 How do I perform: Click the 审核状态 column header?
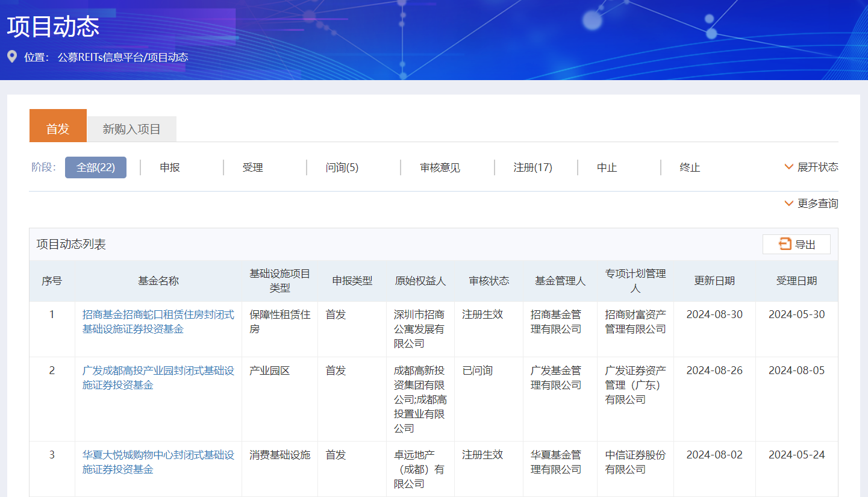point(489,281)
